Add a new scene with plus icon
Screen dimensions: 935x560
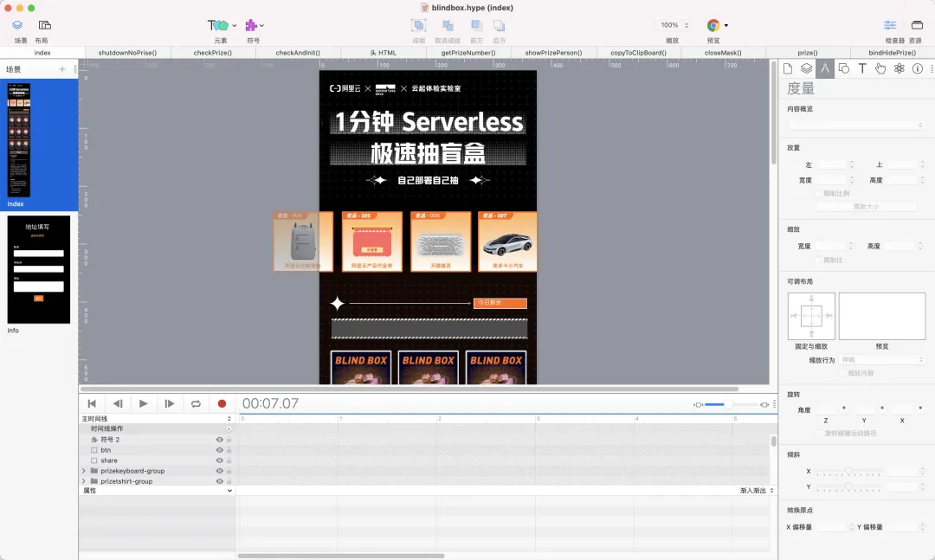point(62,69)
